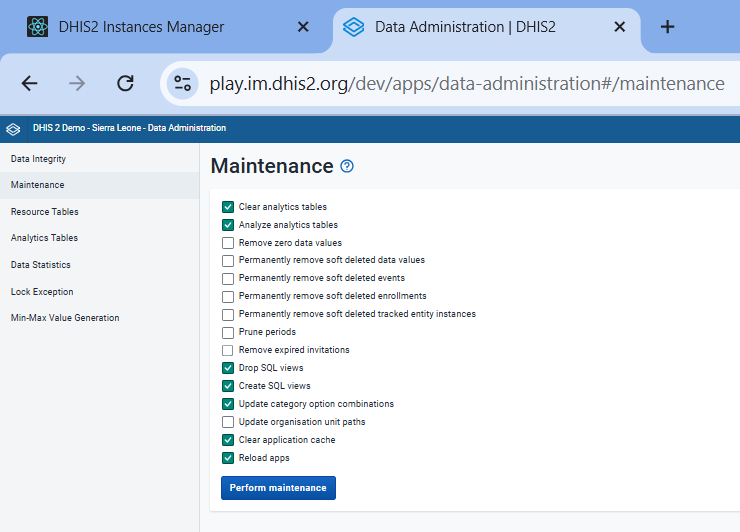Image resolution: width=740 pixels, height=532 pixels.
Task: Check Permanently remove soft deleted events
Action: click(x=228, y=279)
